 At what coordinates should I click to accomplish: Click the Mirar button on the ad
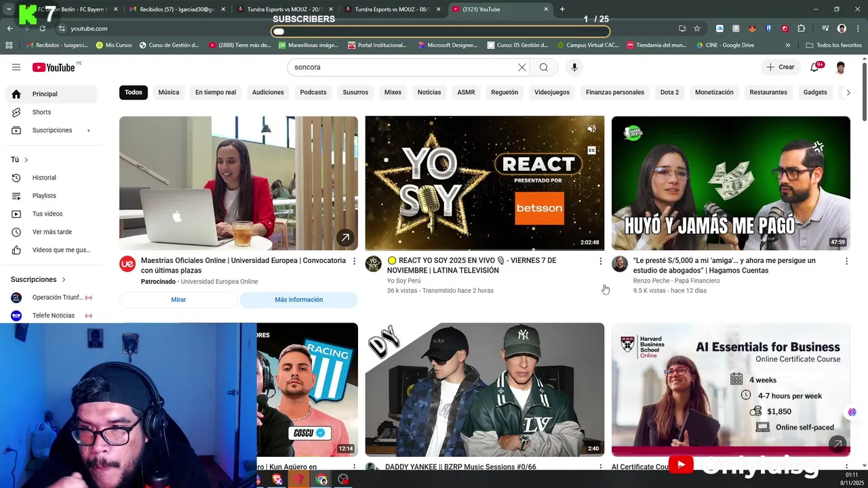(x=178, y=300)
